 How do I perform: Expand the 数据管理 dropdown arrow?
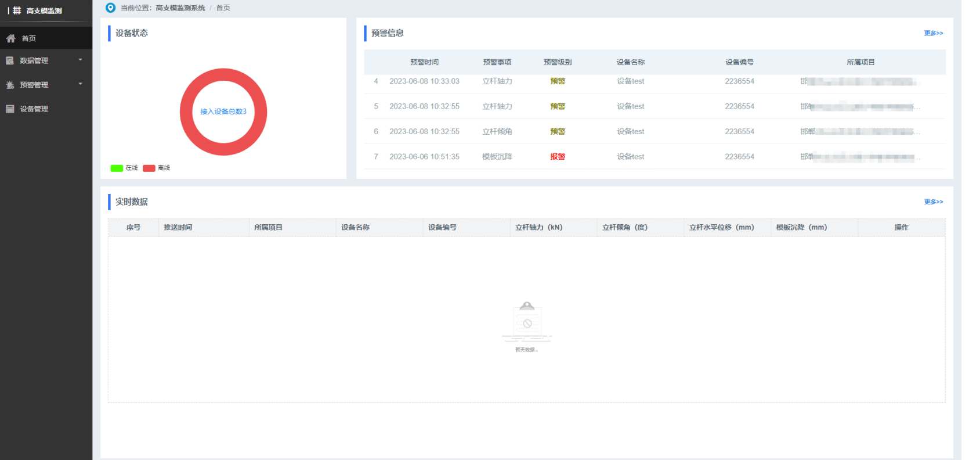81,60
